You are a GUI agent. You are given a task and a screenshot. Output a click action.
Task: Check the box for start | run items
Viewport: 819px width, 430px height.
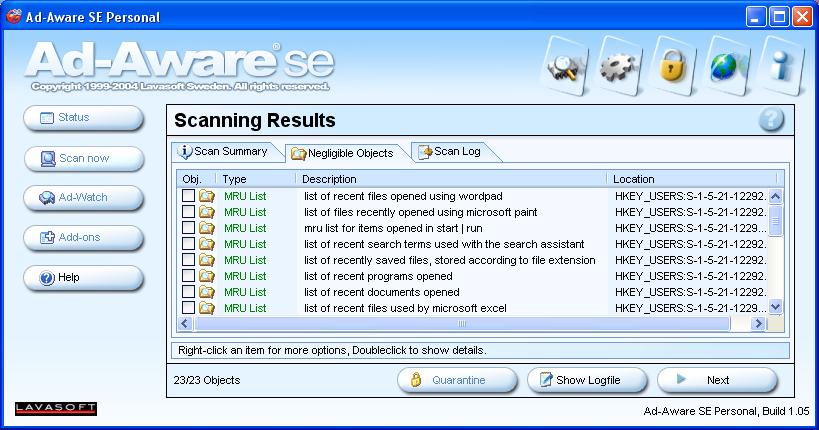click(x=189, y=228)
